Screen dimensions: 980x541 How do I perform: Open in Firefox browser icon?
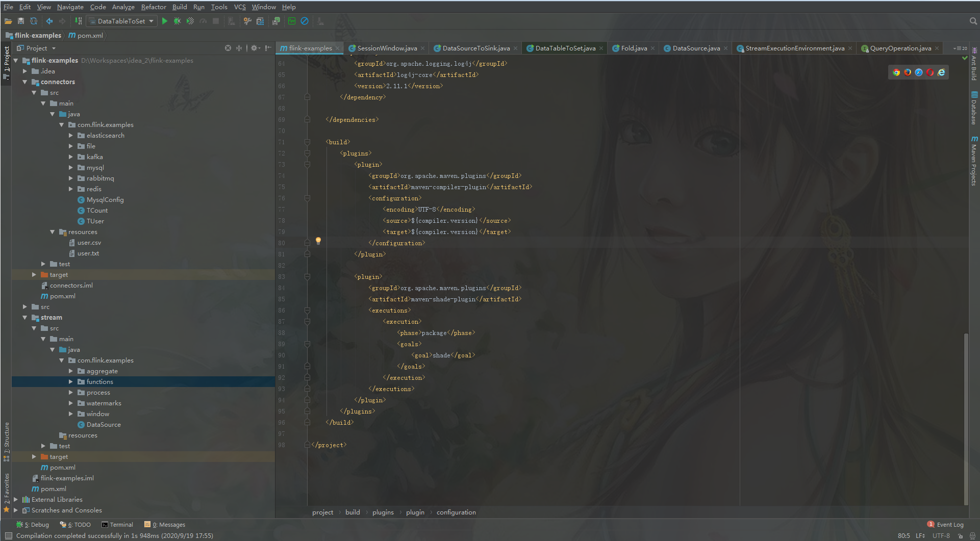(x=908, y=72)
